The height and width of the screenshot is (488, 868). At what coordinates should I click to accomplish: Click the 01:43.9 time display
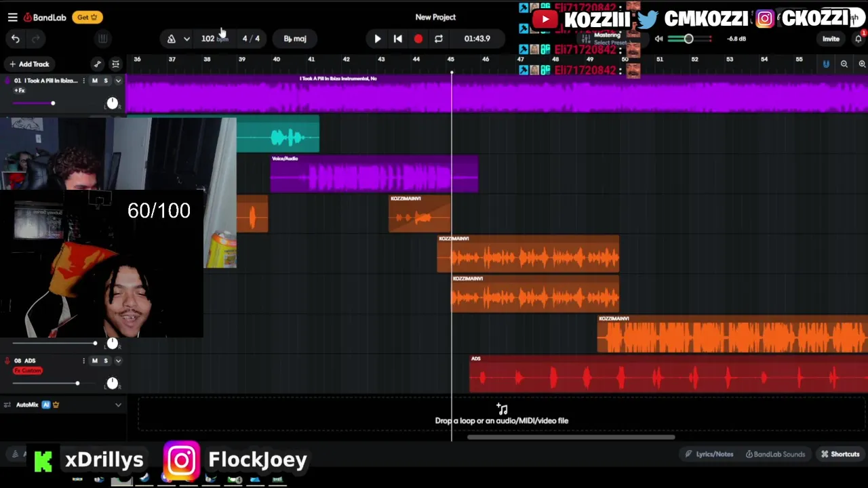(477, 39)
